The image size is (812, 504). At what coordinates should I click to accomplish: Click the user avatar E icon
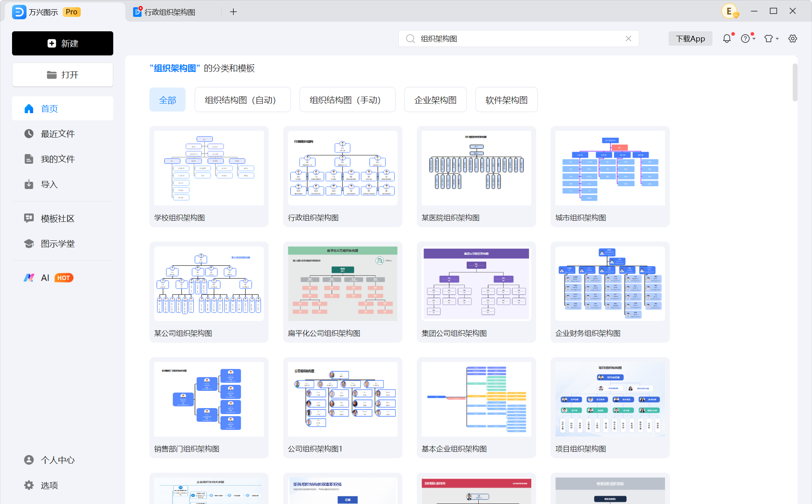click(x=730, y=11)
